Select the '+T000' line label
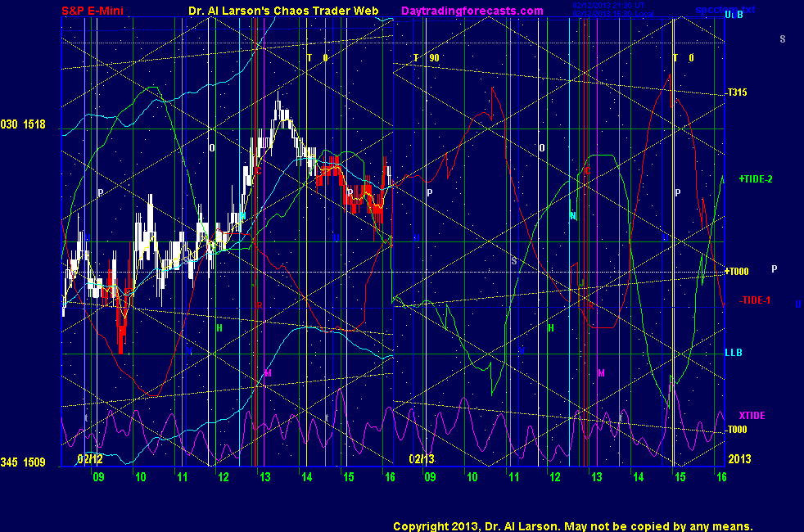Screen dimensions: 804x532 click(738, 271)
